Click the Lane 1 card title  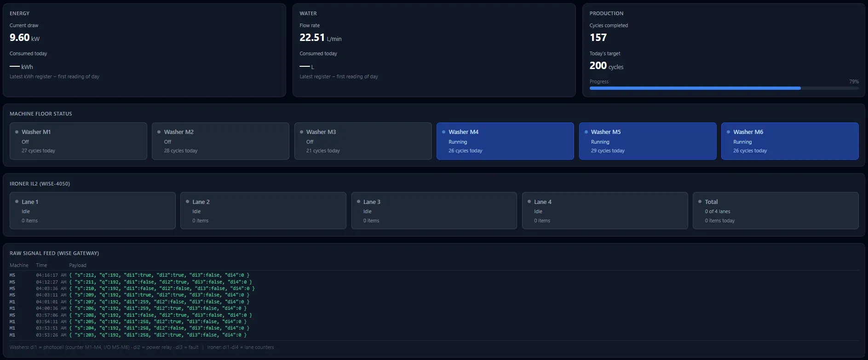coord(30,202)
